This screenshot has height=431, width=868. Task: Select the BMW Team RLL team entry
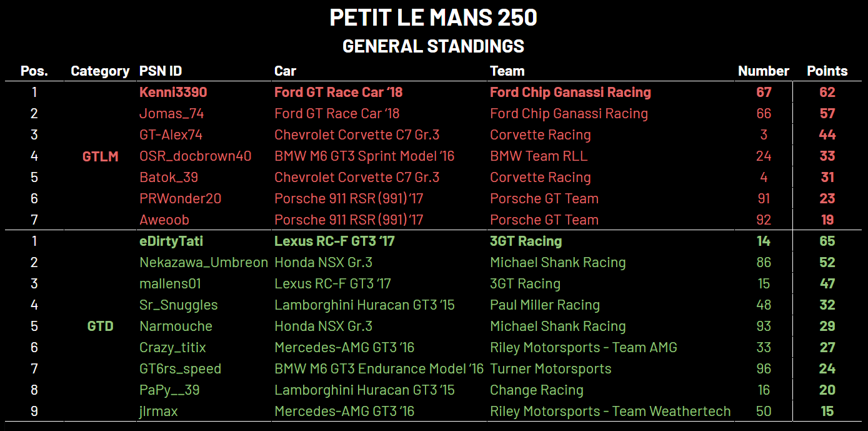[x=539, y=156]
